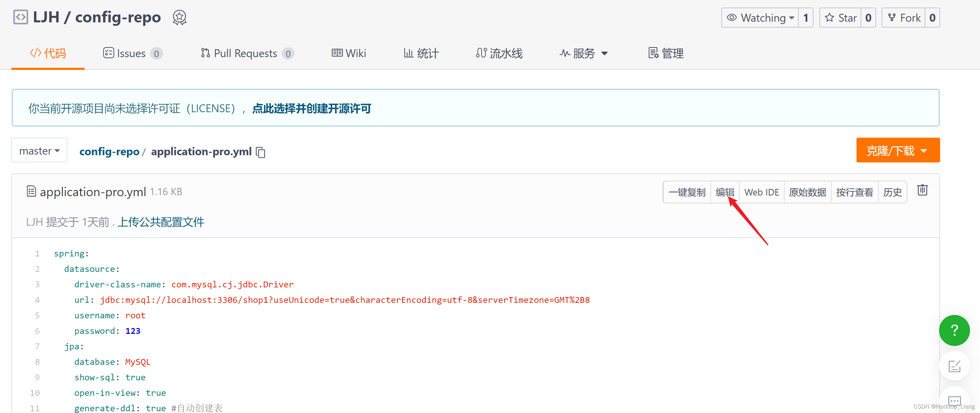Click the repository code icon beside LJH
The height and width of the screenshot is (413, 980).
click(x=21, y=17)
